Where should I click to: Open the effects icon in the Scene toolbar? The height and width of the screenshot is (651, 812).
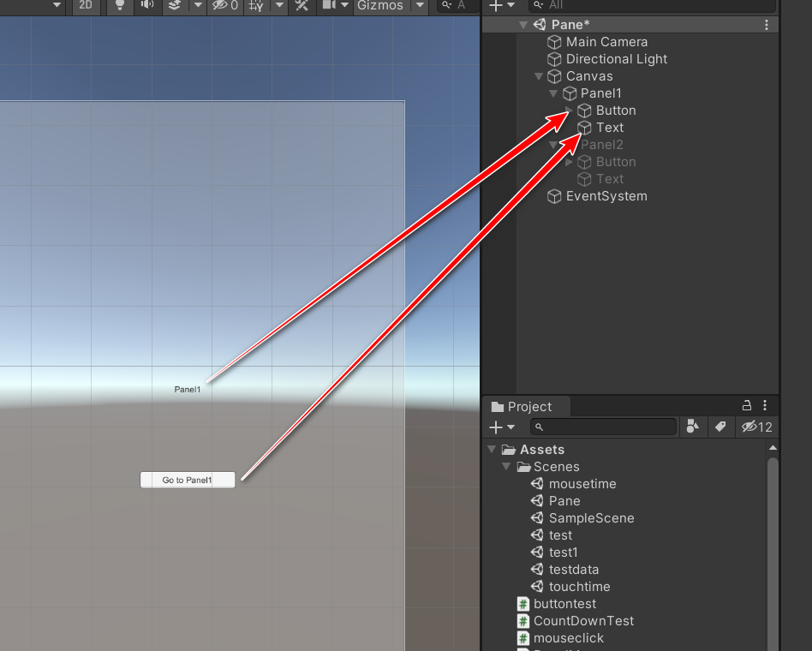[171, 7]
